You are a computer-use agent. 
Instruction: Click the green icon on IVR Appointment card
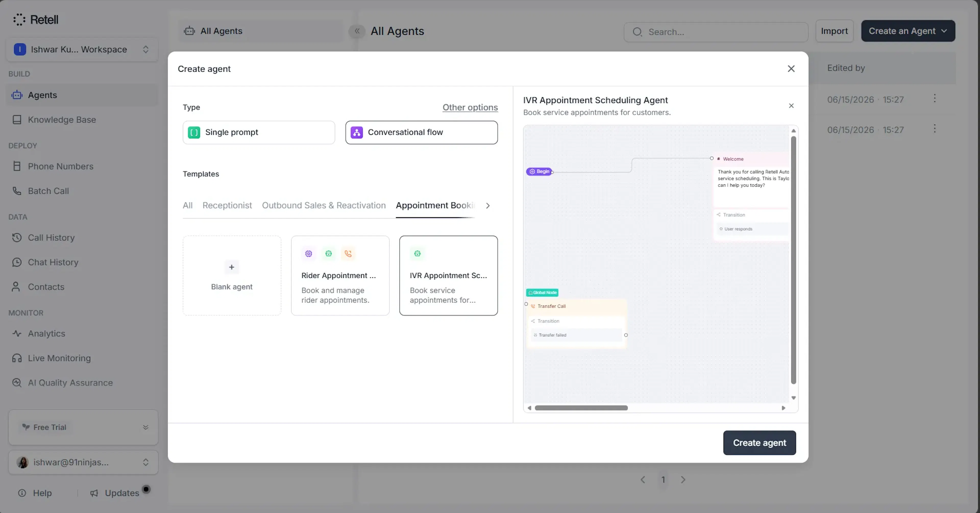[417, 254]
